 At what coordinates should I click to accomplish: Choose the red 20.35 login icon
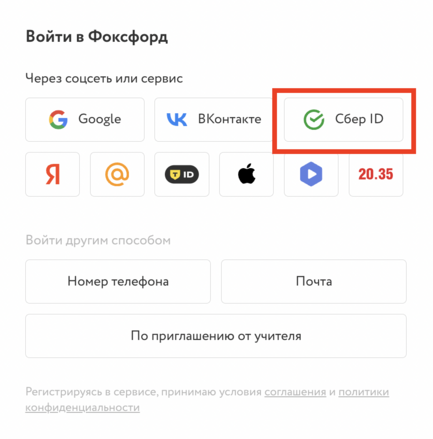tap(376, 174)
